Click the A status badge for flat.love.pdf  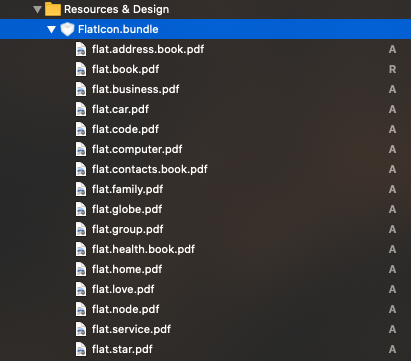[392, 289]
